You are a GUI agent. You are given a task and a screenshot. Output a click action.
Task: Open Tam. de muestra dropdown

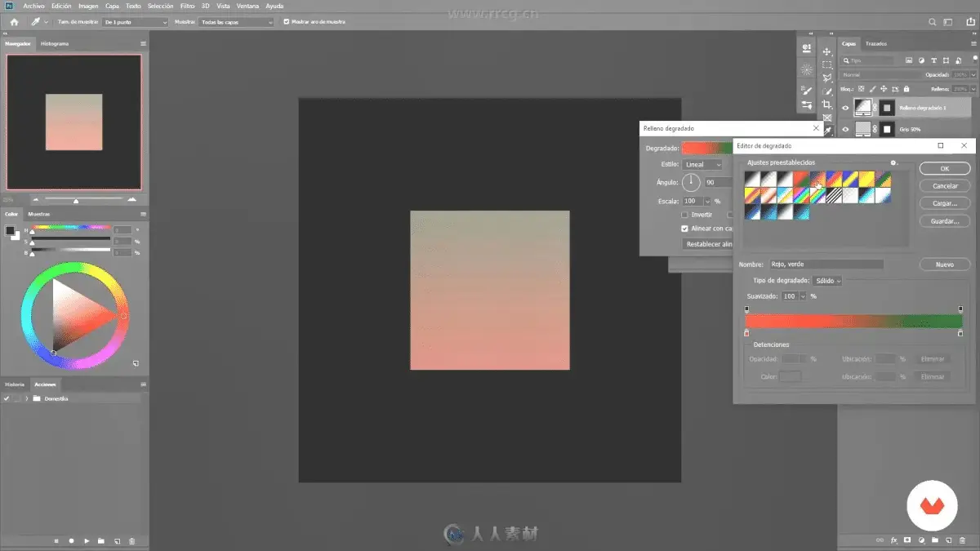[x=136, y=22]
